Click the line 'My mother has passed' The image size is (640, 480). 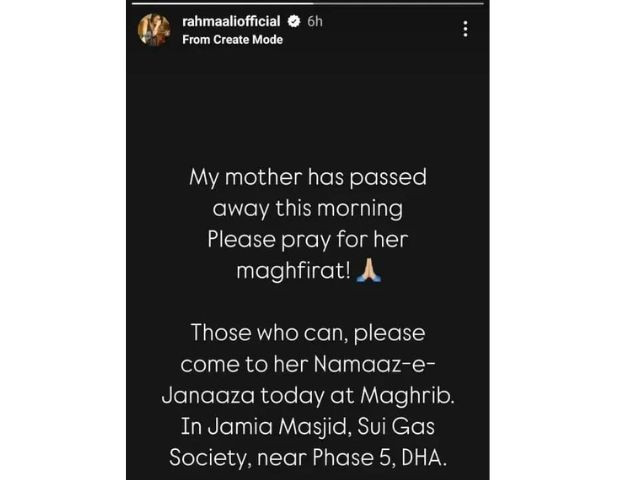click(x=308, y=177)
